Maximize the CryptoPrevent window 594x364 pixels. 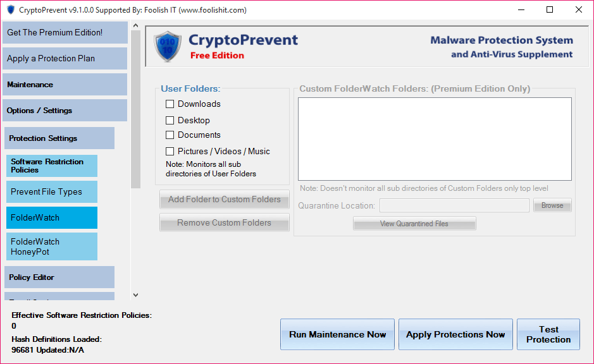point(550,10)
